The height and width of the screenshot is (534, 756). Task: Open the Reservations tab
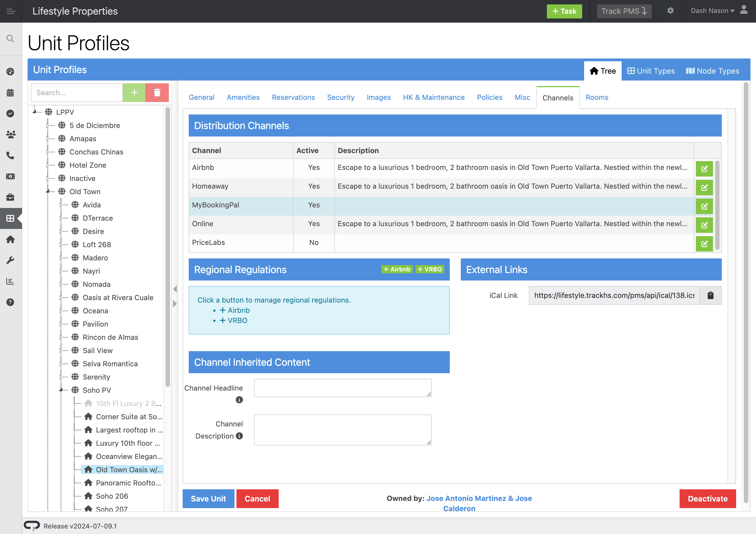tap(293, 97)
